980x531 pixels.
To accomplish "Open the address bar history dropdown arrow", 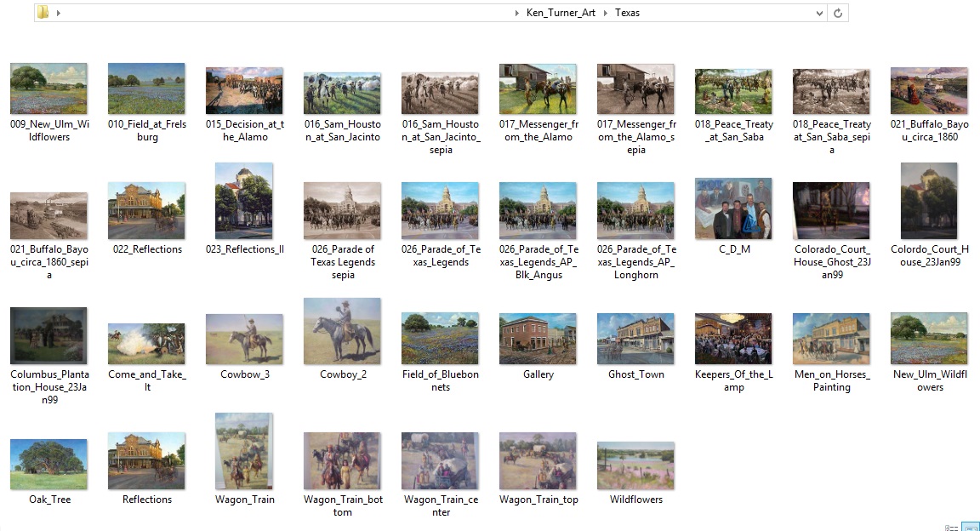I will tap(819, 13).
